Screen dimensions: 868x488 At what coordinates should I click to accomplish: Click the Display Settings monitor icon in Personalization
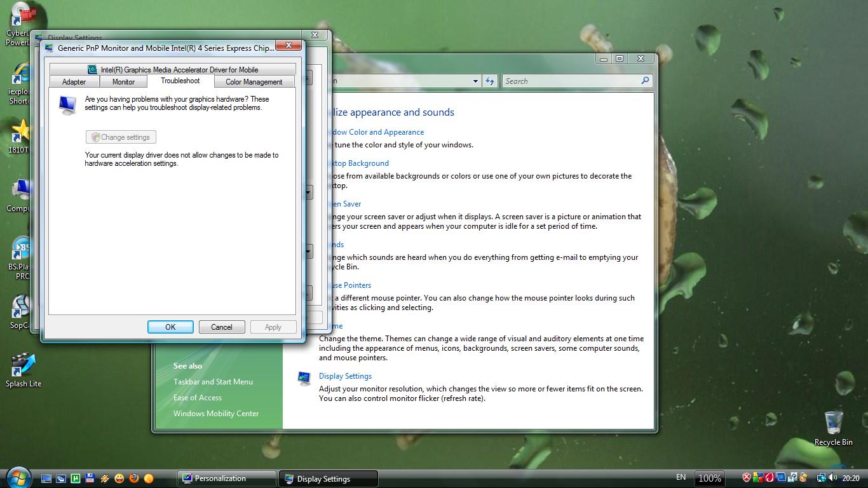(x=304, y=378)
